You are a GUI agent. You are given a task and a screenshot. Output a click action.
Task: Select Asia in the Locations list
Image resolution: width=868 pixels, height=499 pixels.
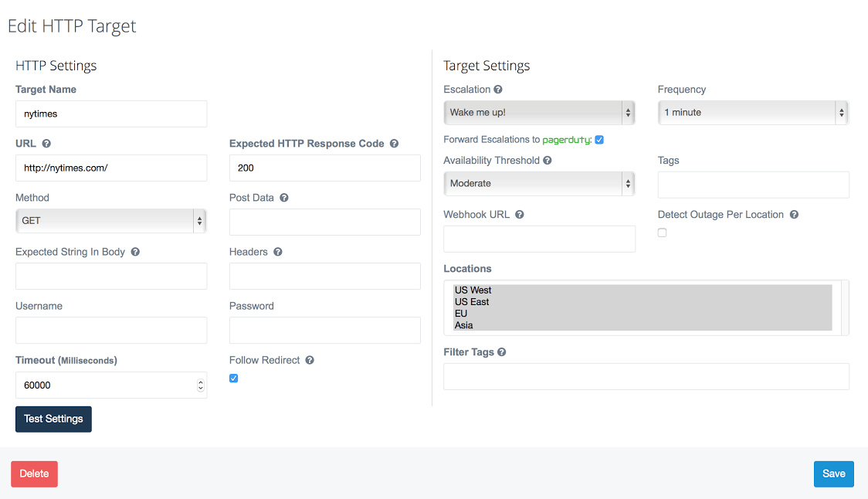tap(464, 325)
